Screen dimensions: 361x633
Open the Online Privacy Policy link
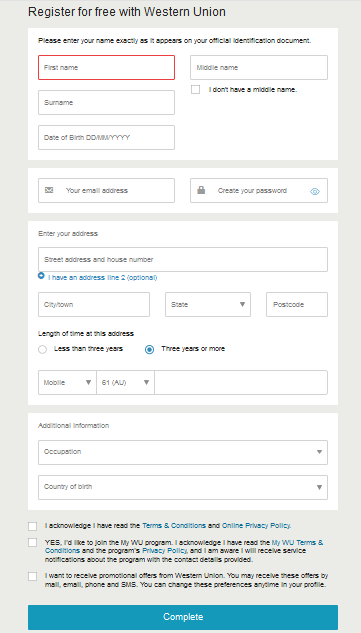[x=256, y=526]
